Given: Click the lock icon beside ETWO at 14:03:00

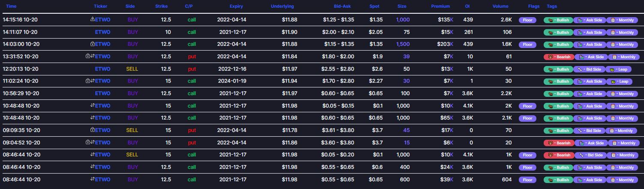Looking at the screenshot, I should [x=92, y=44].
